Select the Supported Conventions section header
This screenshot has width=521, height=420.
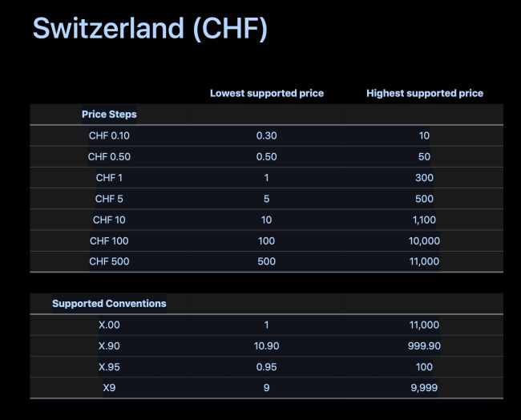point(109,304)
